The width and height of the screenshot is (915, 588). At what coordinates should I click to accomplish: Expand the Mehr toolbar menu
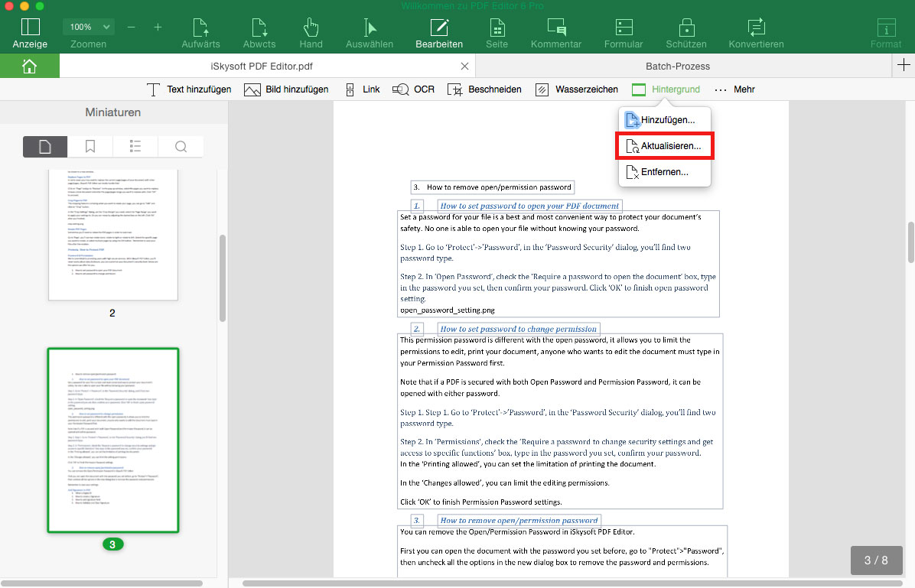pos(735,89)
